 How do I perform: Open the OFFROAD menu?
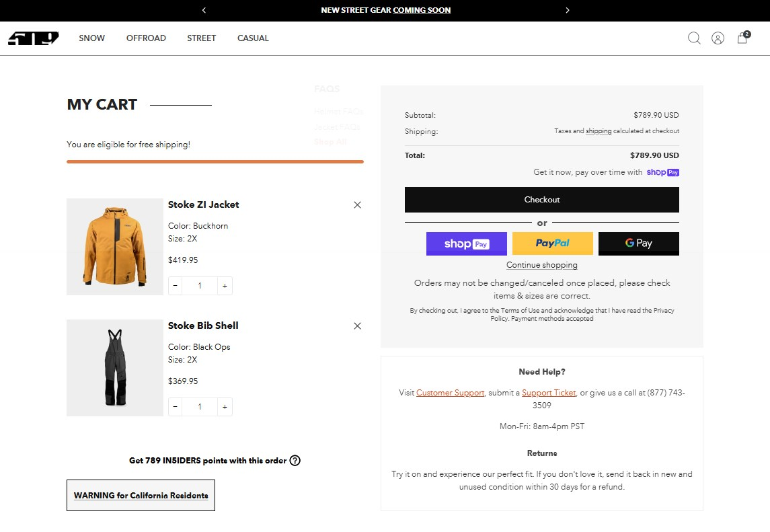pyautogui.click(x=146, y=38)
